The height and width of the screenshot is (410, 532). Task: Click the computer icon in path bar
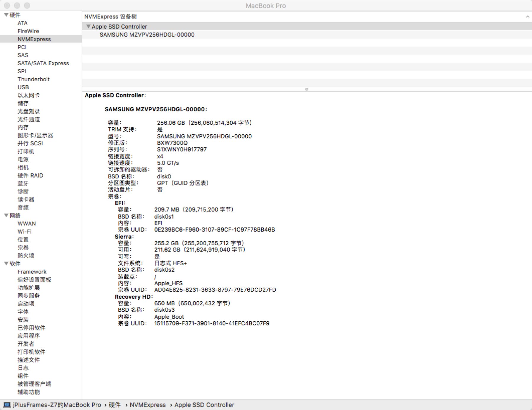pos(7,405)
